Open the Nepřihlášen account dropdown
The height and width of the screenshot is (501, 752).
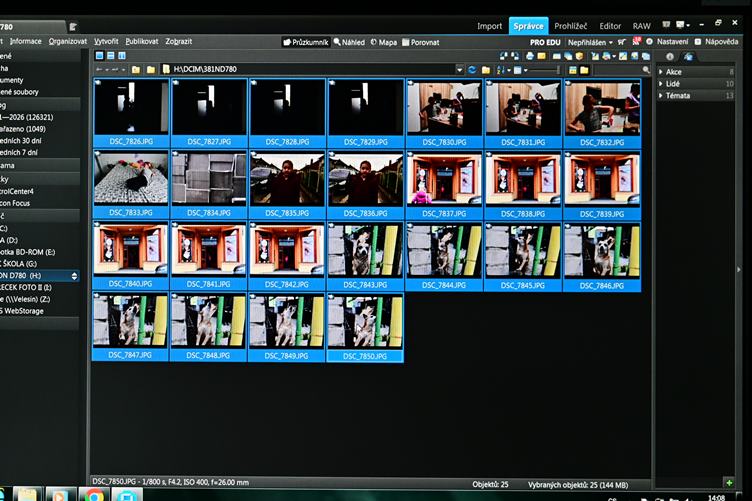click(x=590, y=42)
